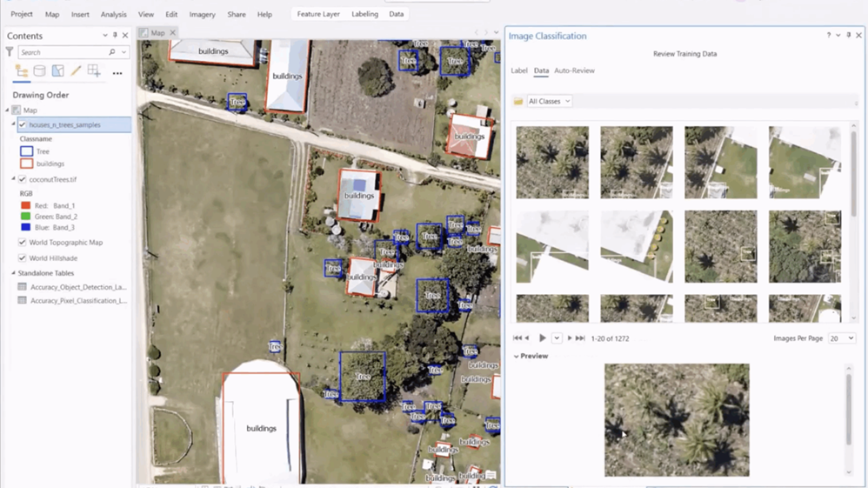The height and width of the screenshot is (488, 868).
Task: Click the buildings class symbol
Action: (27, 164)
